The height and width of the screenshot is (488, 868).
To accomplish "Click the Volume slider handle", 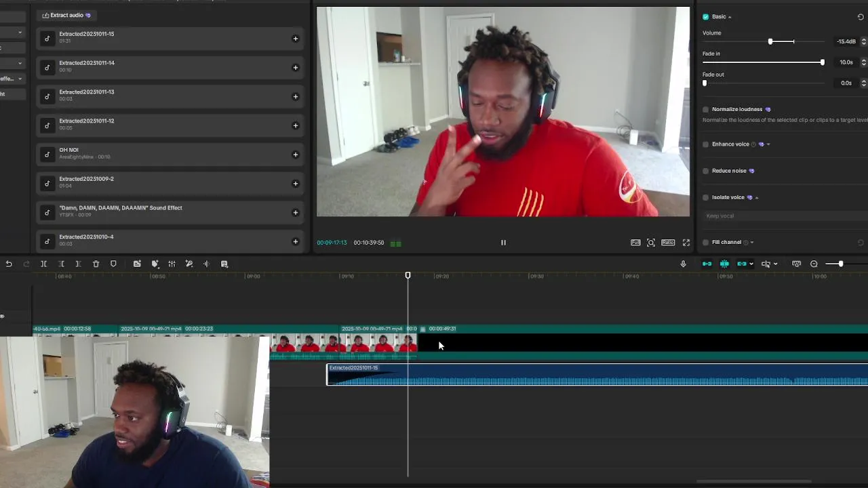I will click(x=770, y=41).
